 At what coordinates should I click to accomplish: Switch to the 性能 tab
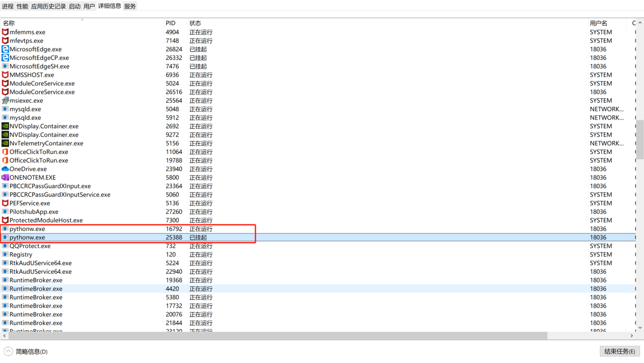click(22, 6)
